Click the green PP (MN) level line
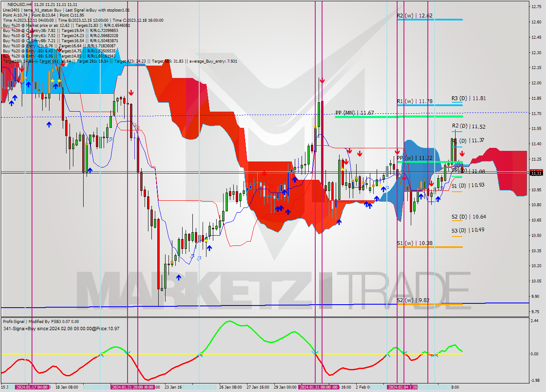The image size is (546, 392). coord(399,116)
